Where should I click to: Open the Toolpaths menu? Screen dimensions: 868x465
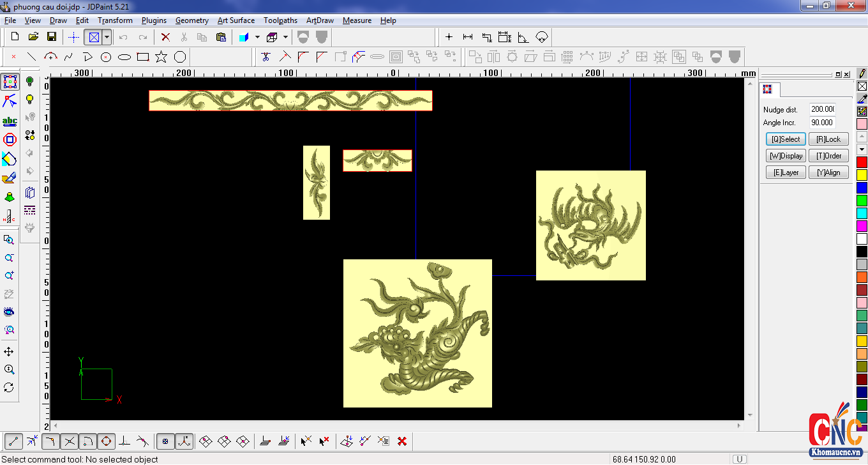(x=280, y=20)
